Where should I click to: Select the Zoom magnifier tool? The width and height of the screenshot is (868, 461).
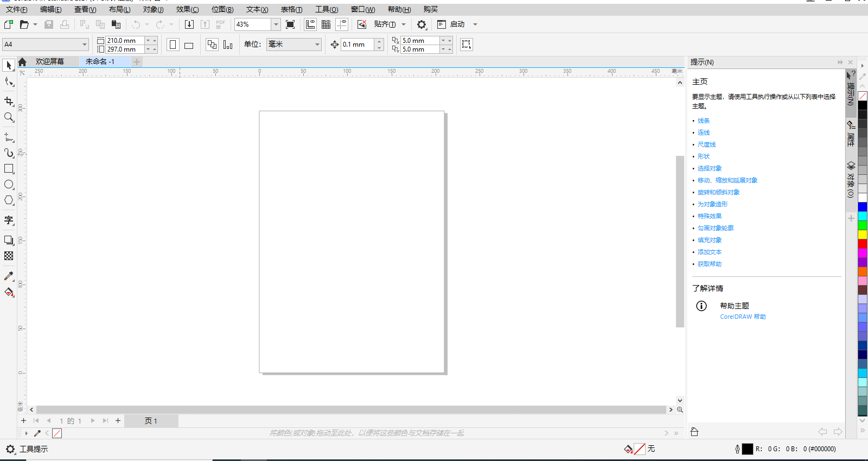click(x=9, y=117)
